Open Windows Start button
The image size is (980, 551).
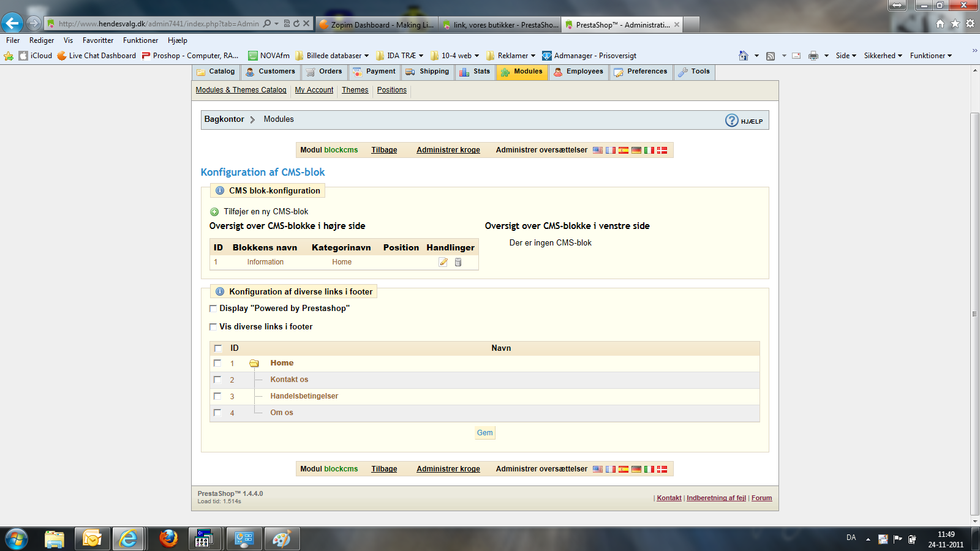coord(17,539)
